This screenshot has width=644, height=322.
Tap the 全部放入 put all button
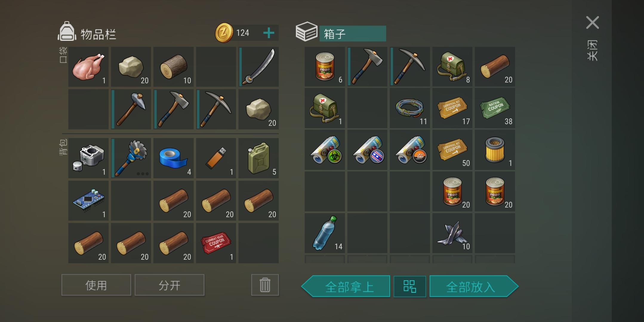coord(474,287)
